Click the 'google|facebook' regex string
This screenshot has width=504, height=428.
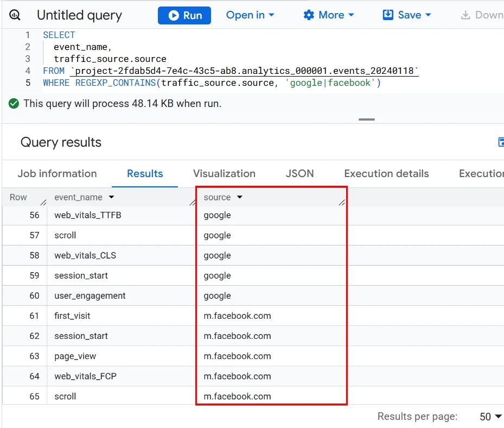330,83
